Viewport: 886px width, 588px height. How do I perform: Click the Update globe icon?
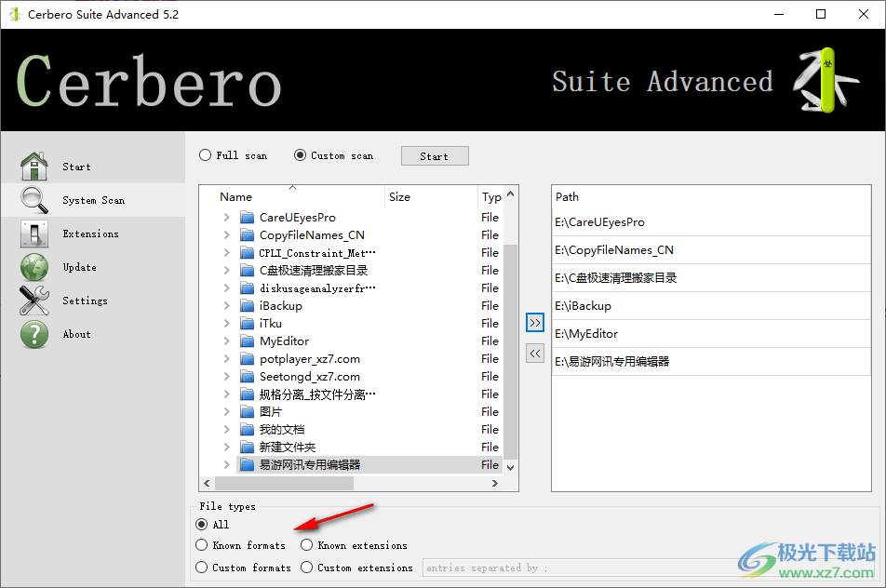pyautogui.click(x=34, y=267)
